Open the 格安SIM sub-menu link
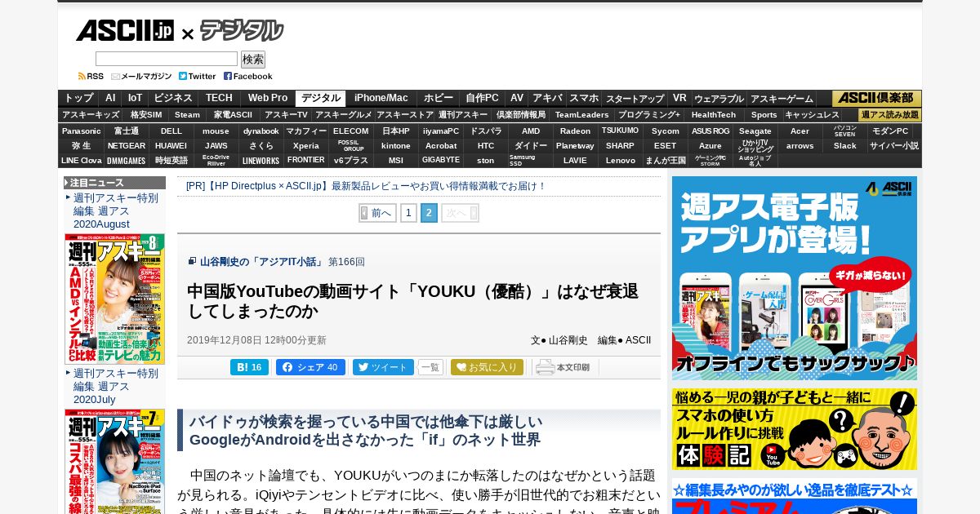 [146, 115]
